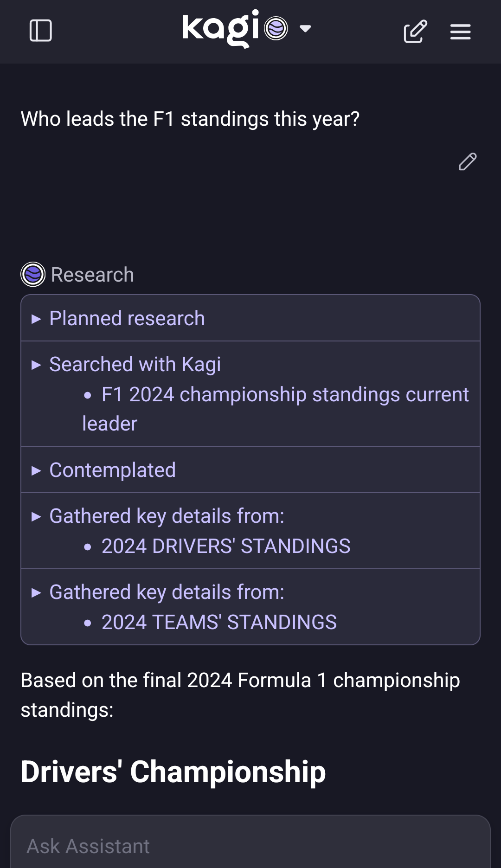
Task: Expand the Drivers' Standings gathered details section
Action: [x=167, y=515]
